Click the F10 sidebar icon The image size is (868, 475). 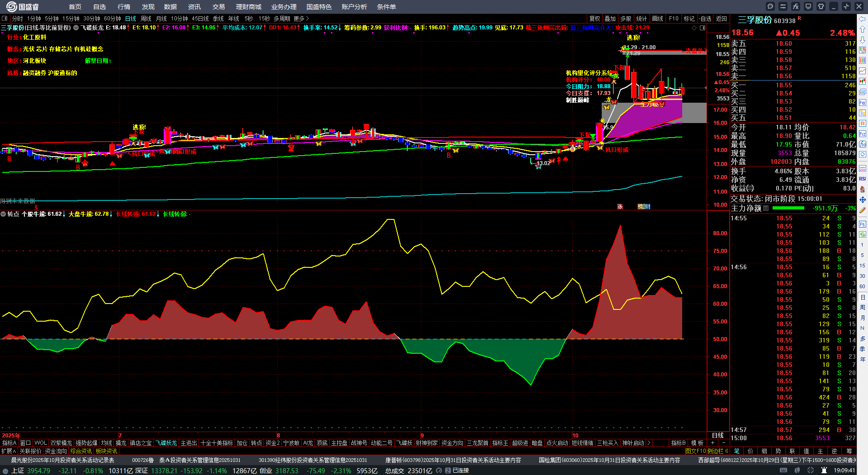click(863, 103)
